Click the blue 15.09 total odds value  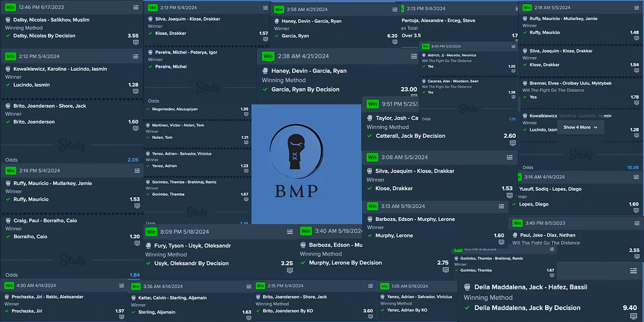[x=632, y=168]
